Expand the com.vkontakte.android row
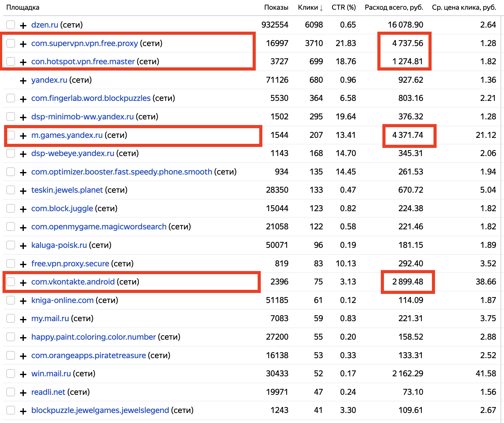 tap(23, 282)
